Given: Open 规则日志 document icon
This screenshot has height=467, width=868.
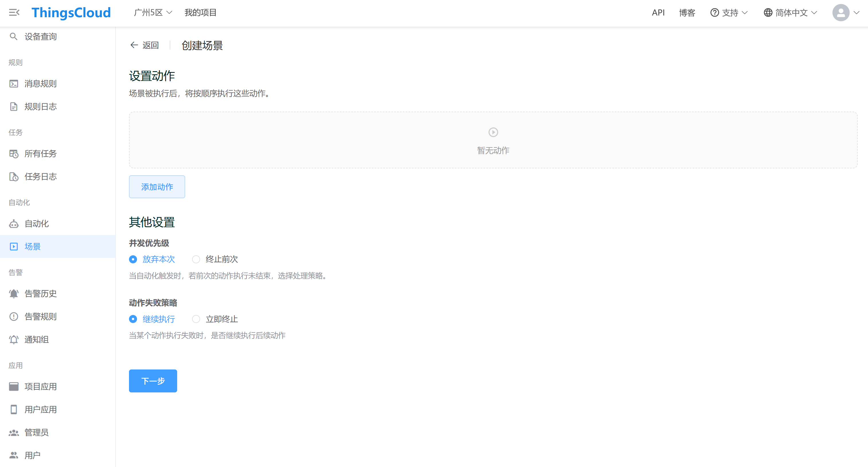Looking at the screenshot, I should [14, 106].
